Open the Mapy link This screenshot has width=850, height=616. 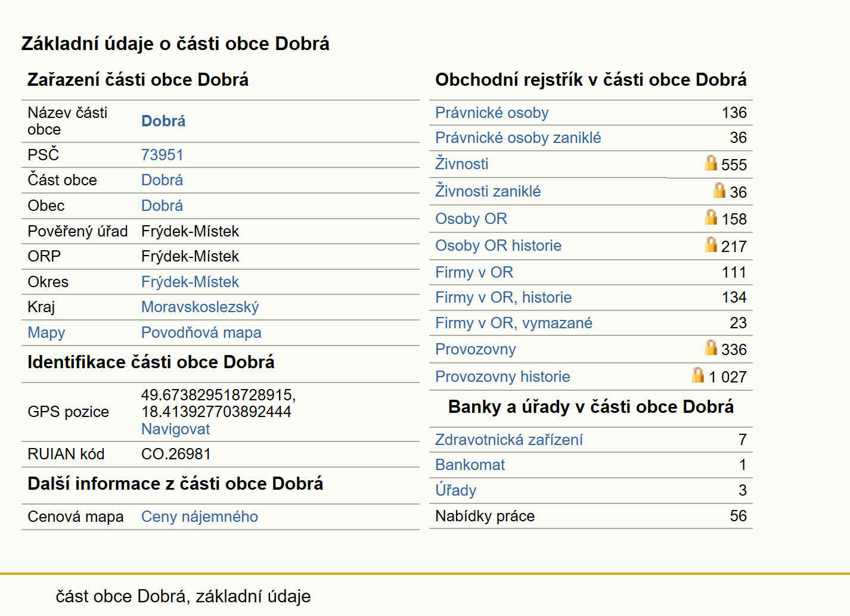pyautogui.click(x=46, y=332)
